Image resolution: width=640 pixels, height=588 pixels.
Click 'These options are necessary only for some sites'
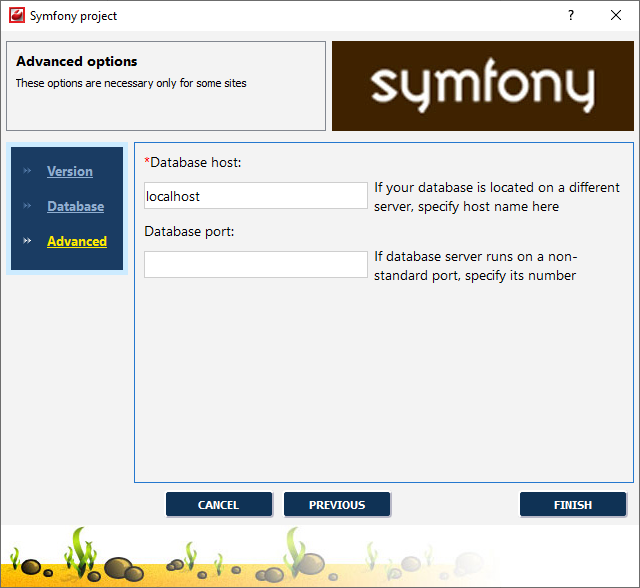[131, 83]
